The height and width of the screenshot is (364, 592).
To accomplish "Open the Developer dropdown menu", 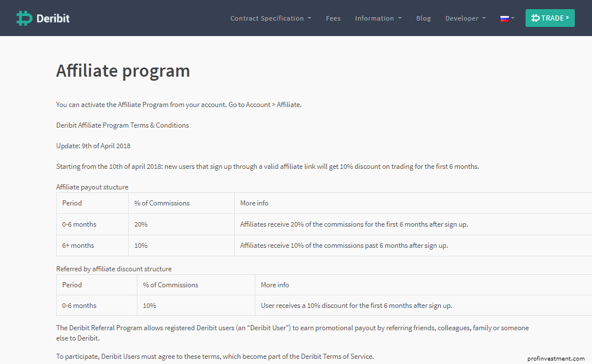I will (x=465, y=18).
